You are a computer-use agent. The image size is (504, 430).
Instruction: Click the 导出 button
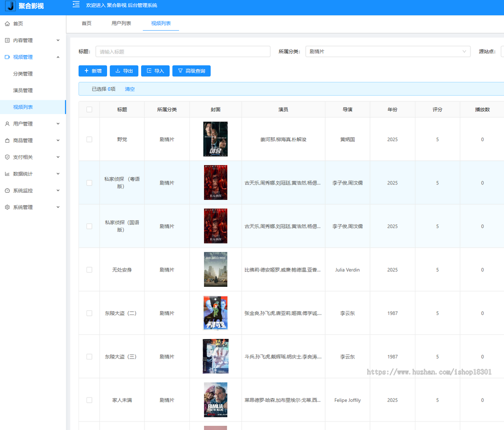click(124, 71)
